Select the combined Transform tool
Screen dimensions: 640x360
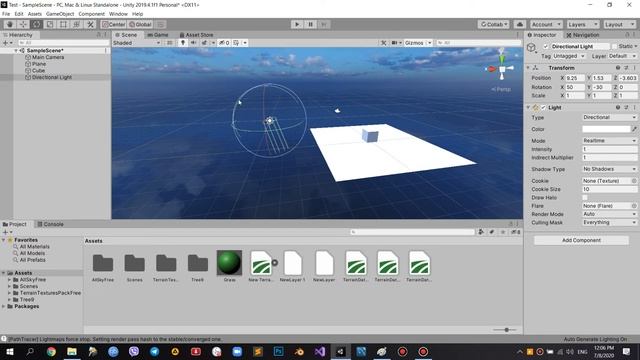click(77, 24)
